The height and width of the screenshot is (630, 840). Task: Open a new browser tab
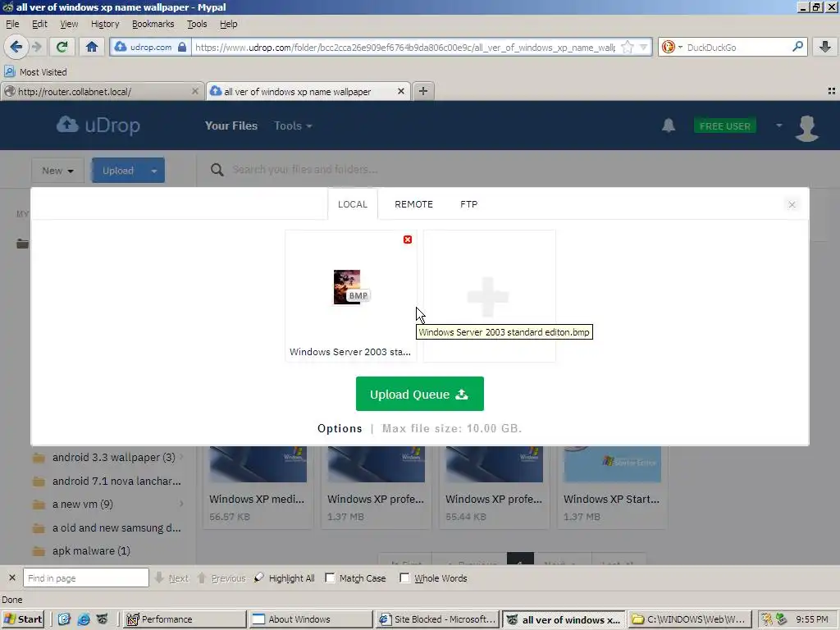point(423,91)
